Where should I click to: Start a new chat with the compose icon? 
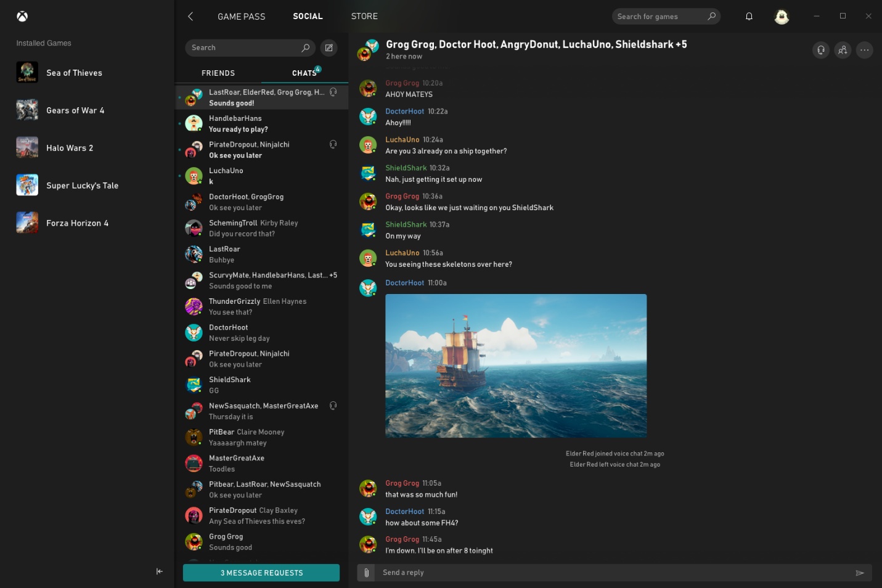click(329, 47)
